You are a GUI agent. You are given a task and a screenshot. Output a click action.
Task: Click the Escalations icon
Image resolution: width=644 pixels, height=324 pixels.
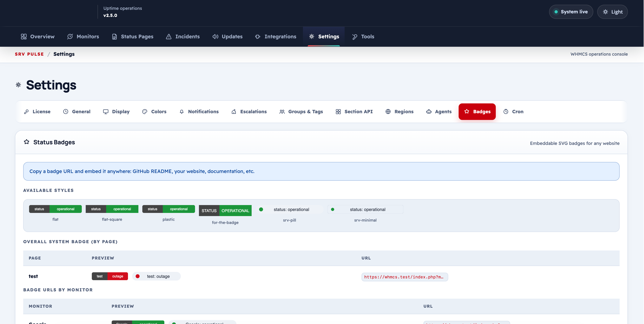(x=234, y=111)
